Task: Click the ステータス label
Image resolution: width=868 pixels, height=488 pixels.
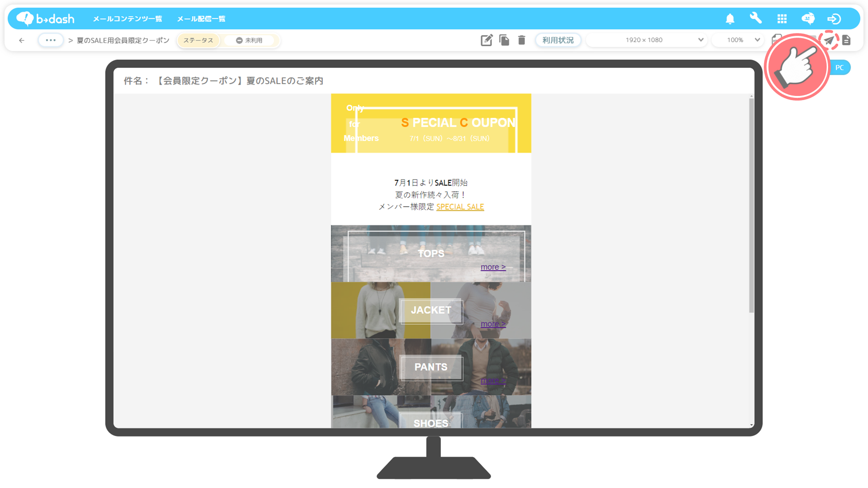Action: 198,40
